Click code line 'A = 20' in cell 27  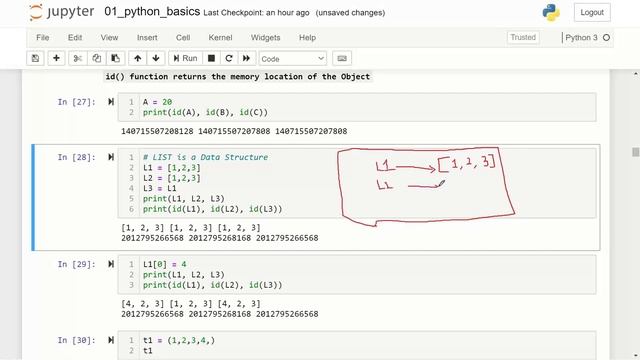[x=157, y=102]
